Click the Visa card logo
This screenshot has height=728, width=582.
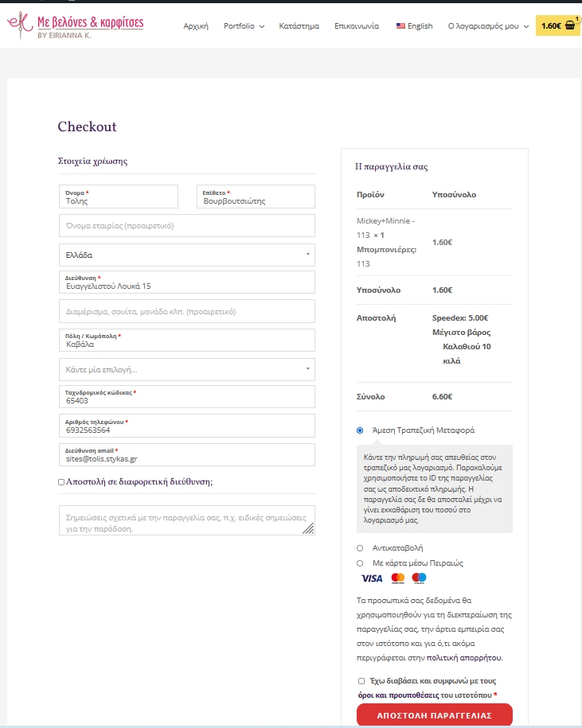(372, 578)
